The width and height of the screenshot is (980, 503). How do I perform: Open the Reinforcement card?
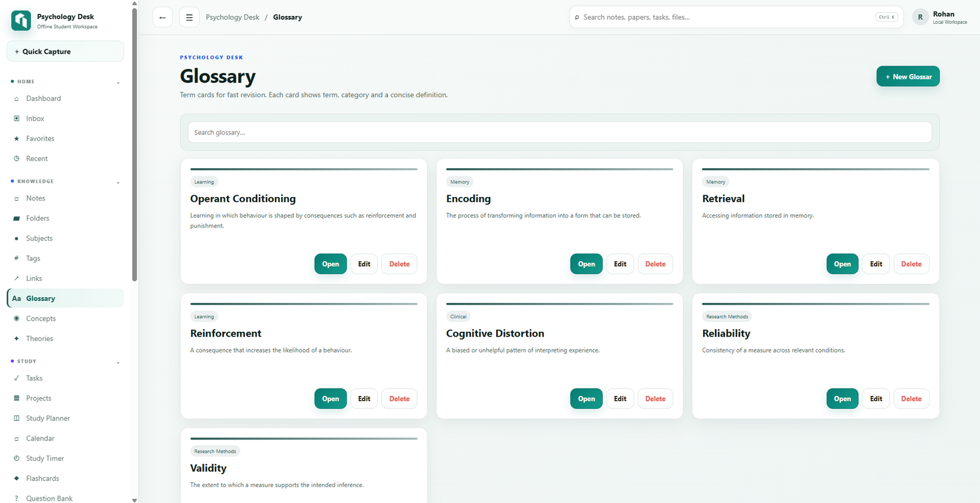330,398
